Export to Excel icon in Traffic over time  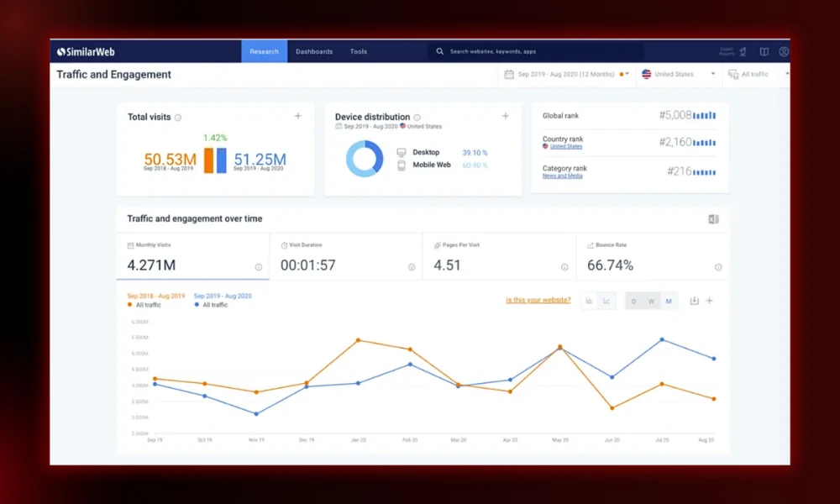click(x=713, y=219)
